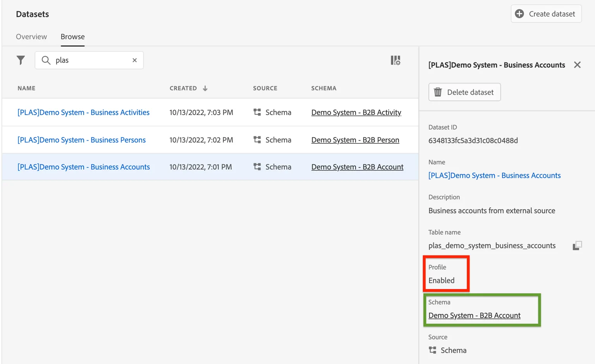Screen dimensions: 595x364
Task: Switch to the Overview tab
Action: (31, 37)
